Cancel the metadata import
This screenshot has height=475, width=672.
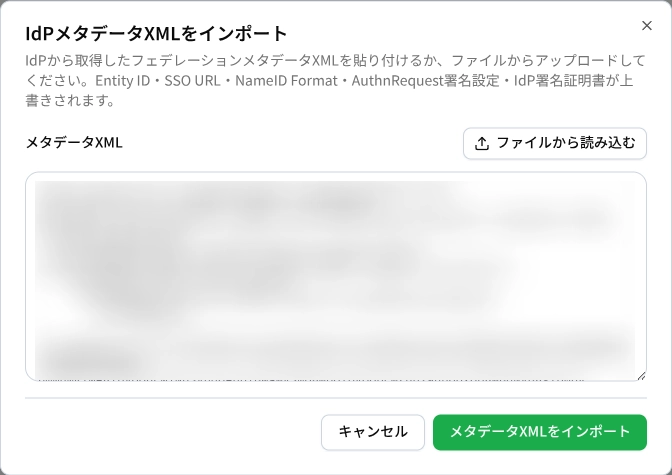coord(373,432)
